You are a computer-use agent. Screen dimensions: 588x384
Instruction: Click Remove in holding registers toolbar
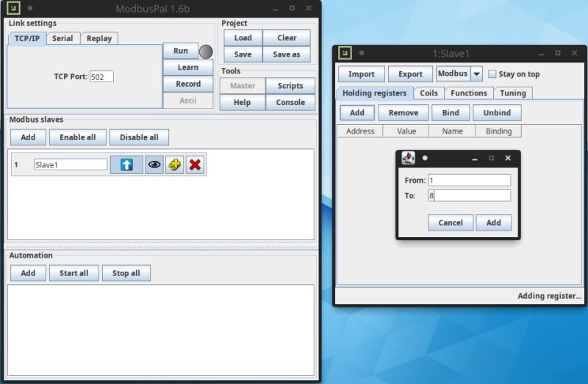click(x=403, y=113)
